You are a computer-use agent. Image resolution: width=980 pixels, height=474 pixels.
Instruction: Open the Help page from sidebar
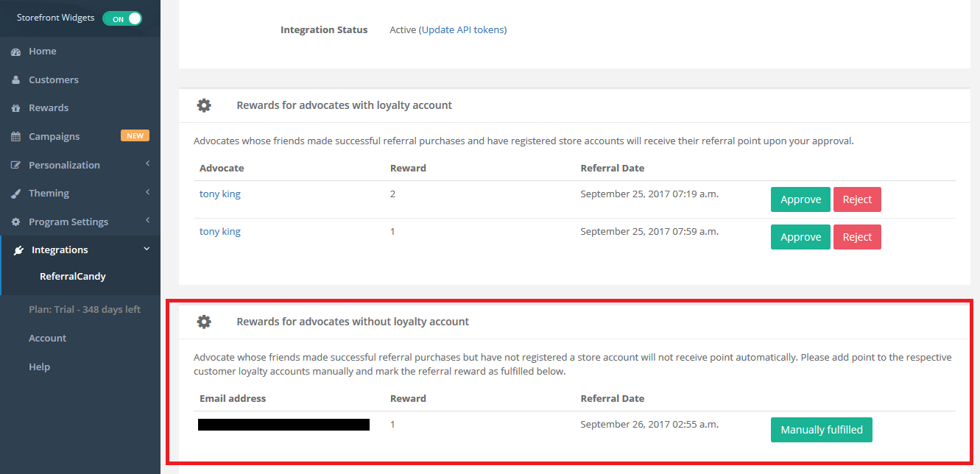pos(40,367)
